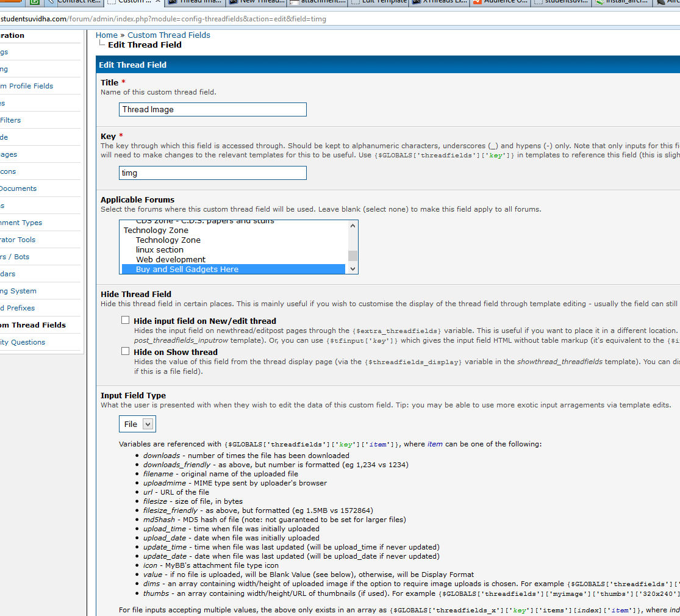Image resolution: width=680 pixels, height=616 pixels.
Task: Close the active Custom Thread Fields browser tab
Action: [x=158, y=2]
